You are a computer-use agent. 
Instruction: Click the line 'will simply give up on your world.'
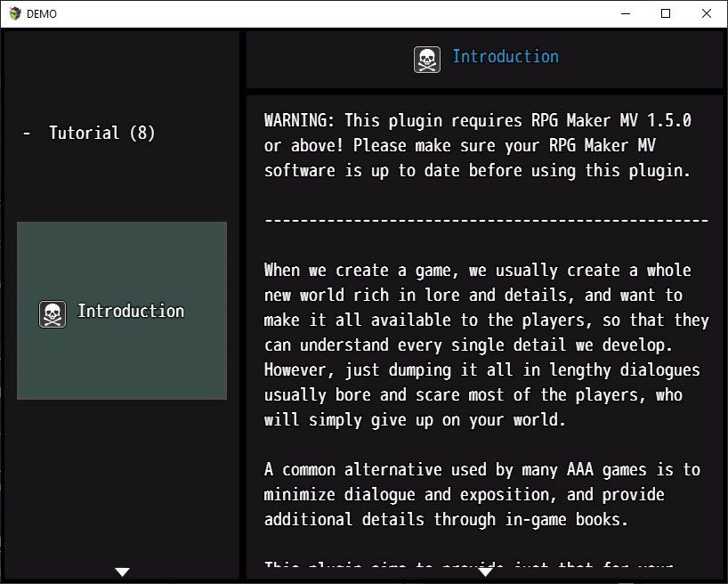coord(415,420)
